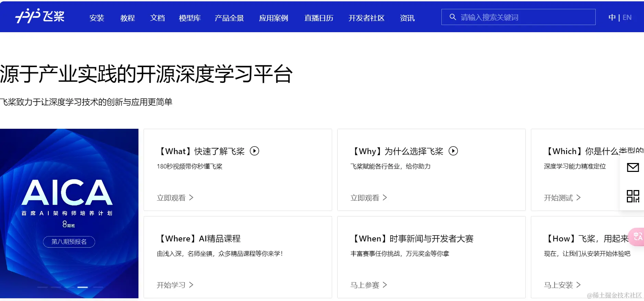Click the pink translate floating icon
This screenshot has height=301, width=644.
click(637, 237)
